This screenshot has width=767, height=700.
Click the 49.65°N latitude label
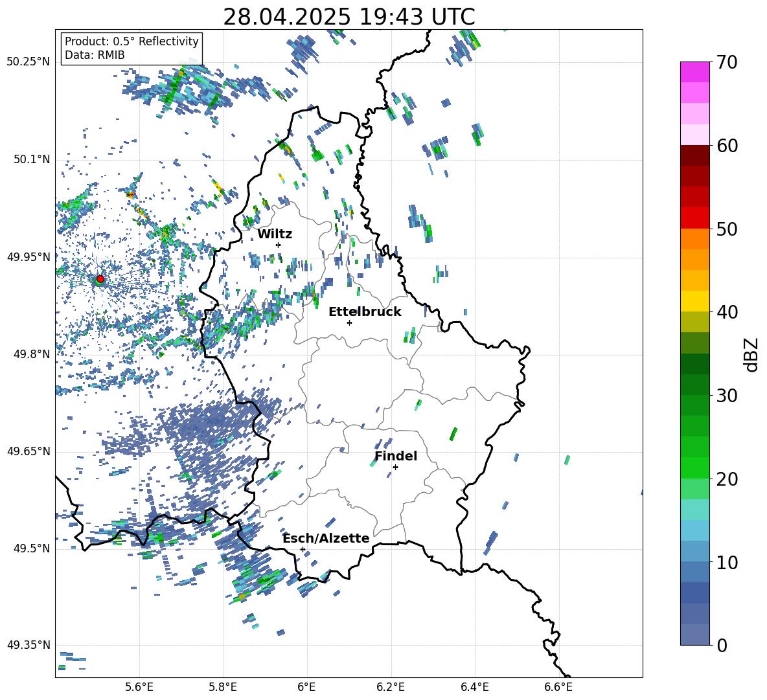[x=29, y=451]
